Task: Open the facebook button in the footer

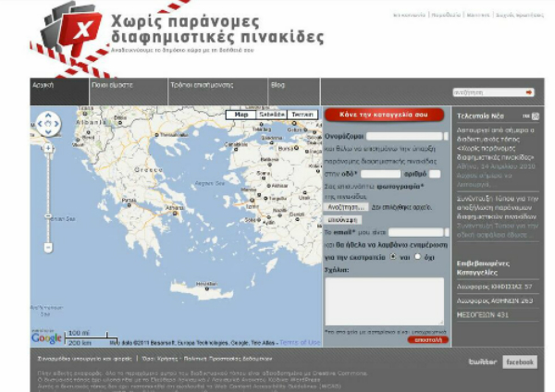Action: (520, 361)
